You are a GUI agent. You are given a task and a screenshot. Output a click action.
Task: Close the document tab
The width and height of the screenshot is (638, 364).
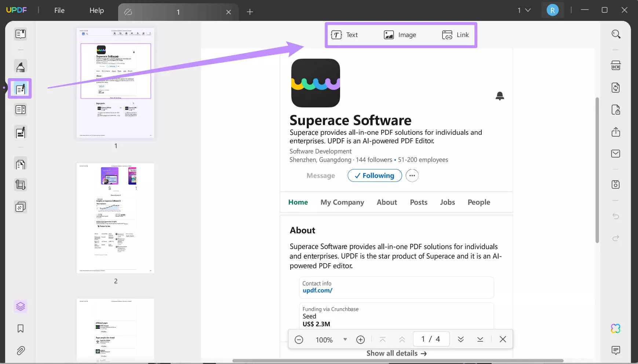tap(229, 12)
